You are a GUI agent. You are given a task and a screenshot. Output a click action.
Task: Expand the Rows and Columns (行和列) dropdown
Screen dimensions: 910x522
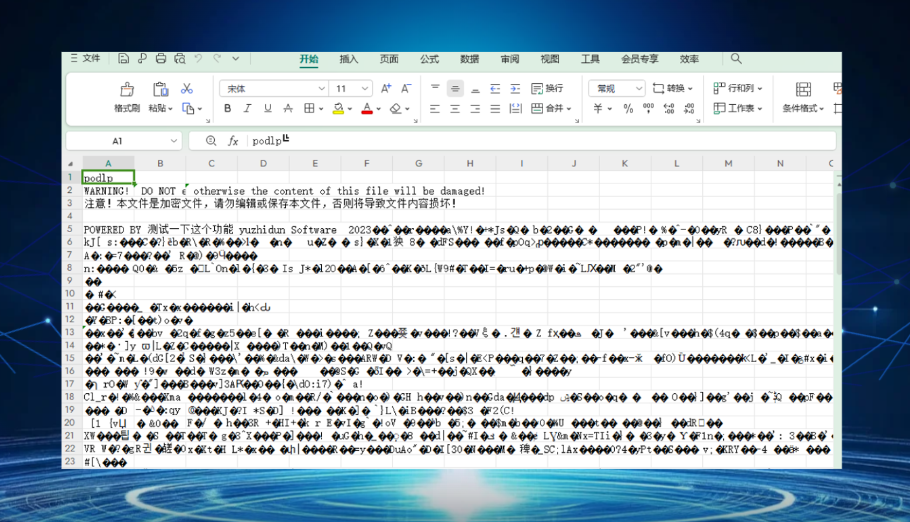760,89
